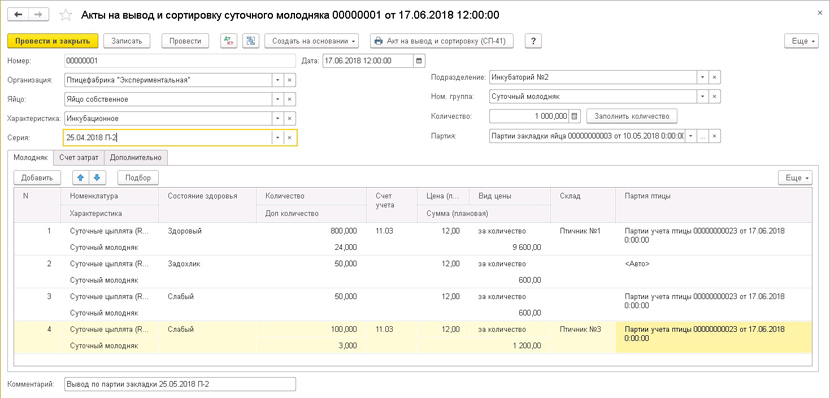Expand the Серия dropdown list
This screenshot has width=830, height=398.
pos(278,138)
